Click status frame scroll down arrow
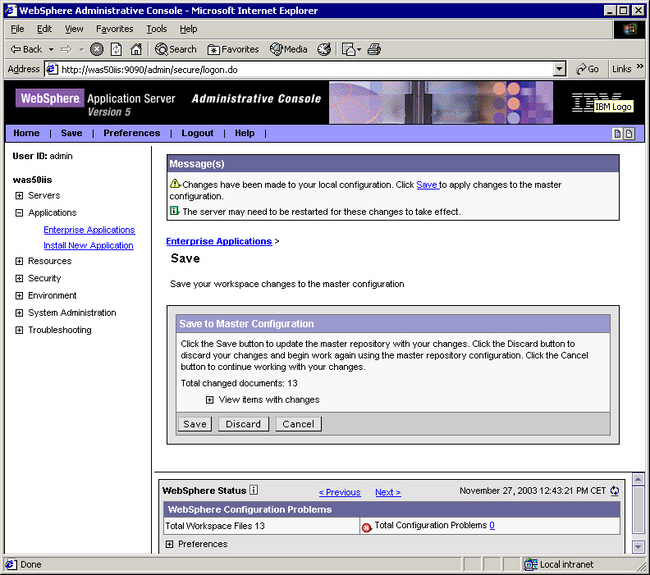 638,547
